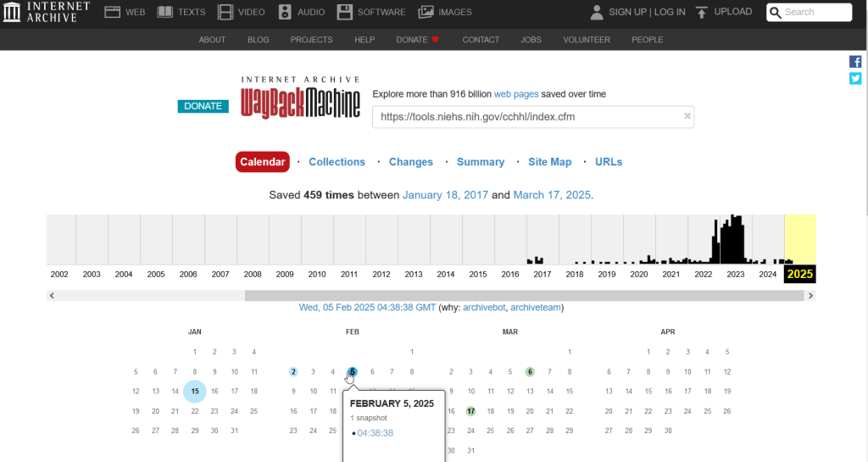Share page via Twitter icon
Image resolution: width=868 pixels, height=462 pixels.
pyautogui.click(x=855, y=78)
